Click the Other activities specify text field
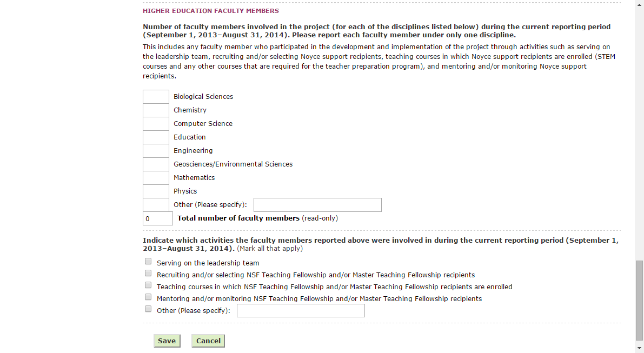The image size is (644, 353). pyautogui.click(x=301, y=311)
